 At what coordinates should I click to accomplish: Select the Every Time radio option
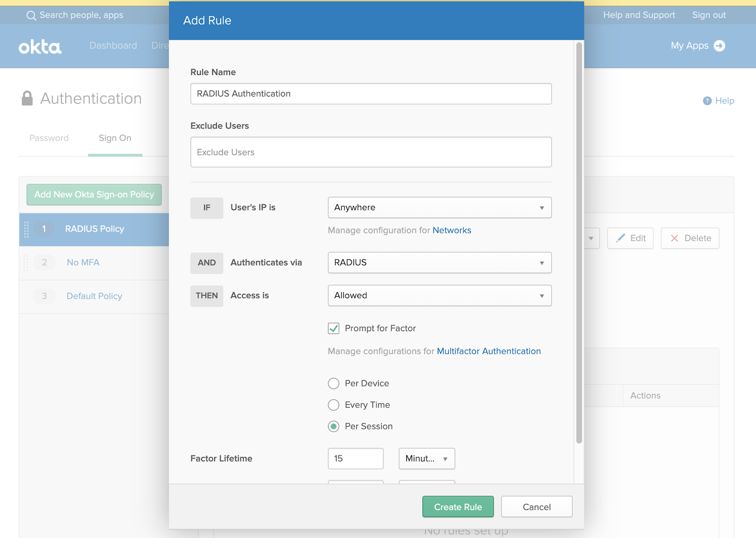pos(334,405)
